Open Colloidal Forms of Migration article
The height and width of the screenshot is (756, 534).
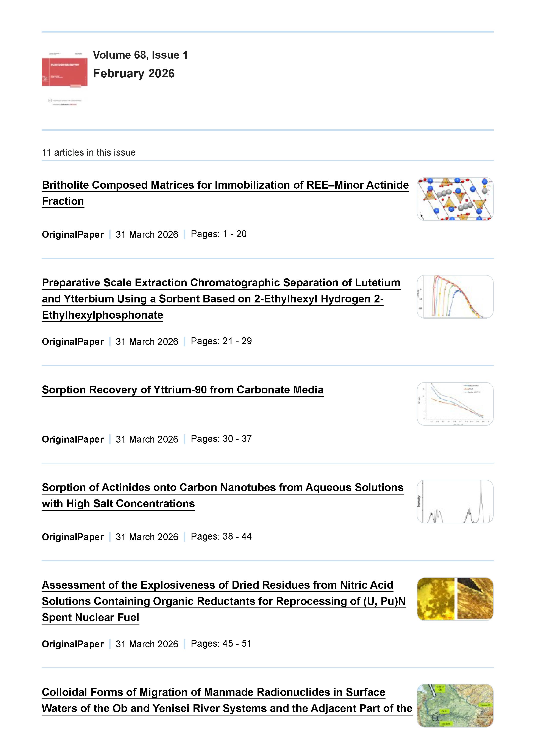point(213,692)
